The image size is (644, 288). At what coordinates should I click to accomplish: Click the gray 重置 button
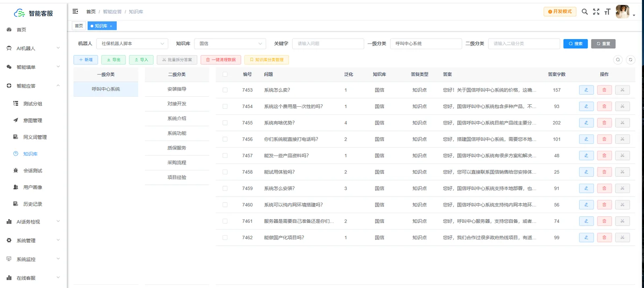[603, 44]
